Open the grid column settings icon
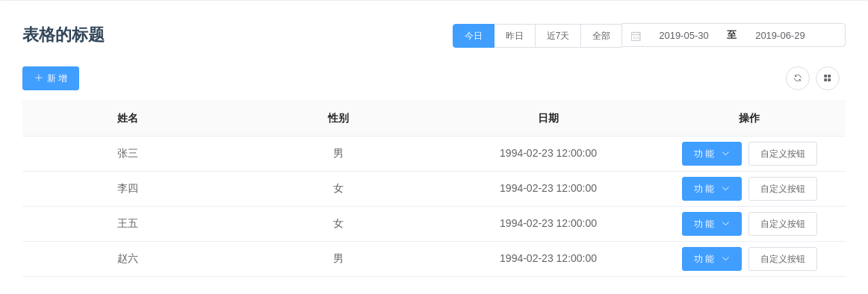Image resolution: width=868 pixels, height=294 pixels. click(x=828, y=78)
